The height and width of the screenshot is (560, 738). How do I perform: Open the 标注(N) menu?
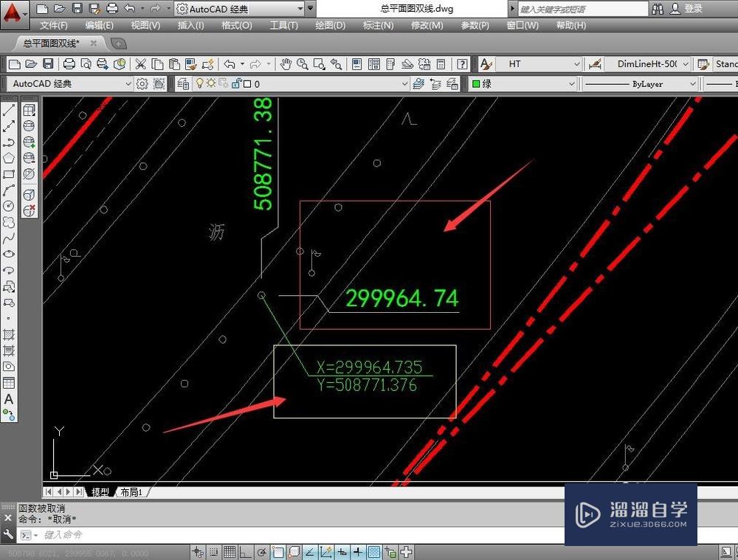pos(379,25)
